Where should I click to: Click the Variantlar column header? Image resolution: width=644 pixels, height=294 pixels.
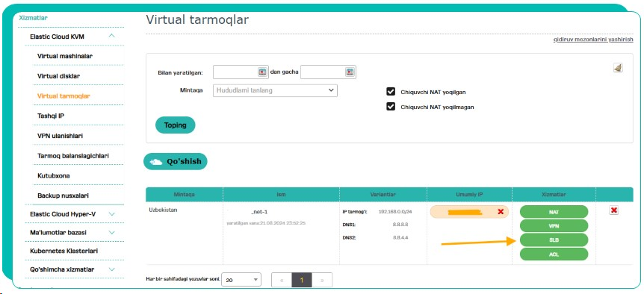(383, 194)
